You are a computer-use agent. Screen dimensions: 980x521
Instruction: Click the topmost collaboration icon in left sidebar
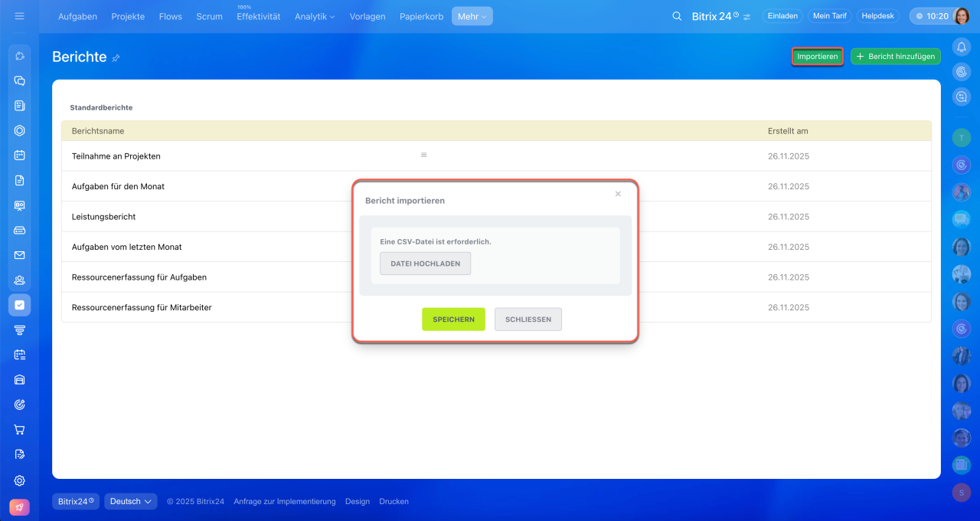pos(20,56)
